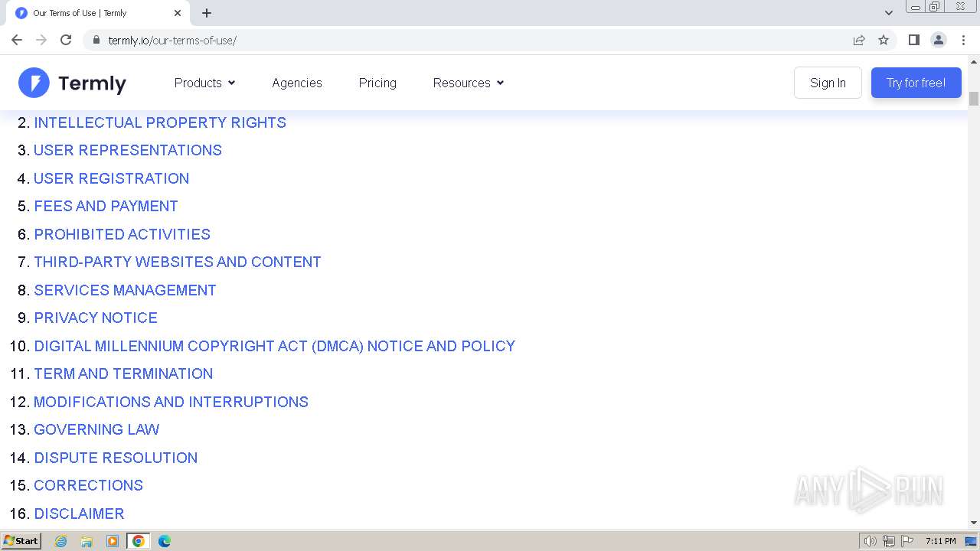The height and width of the screenshot is (551, 980).
Task: Bookmark this page with the star icon
Action: pos(884,40)
